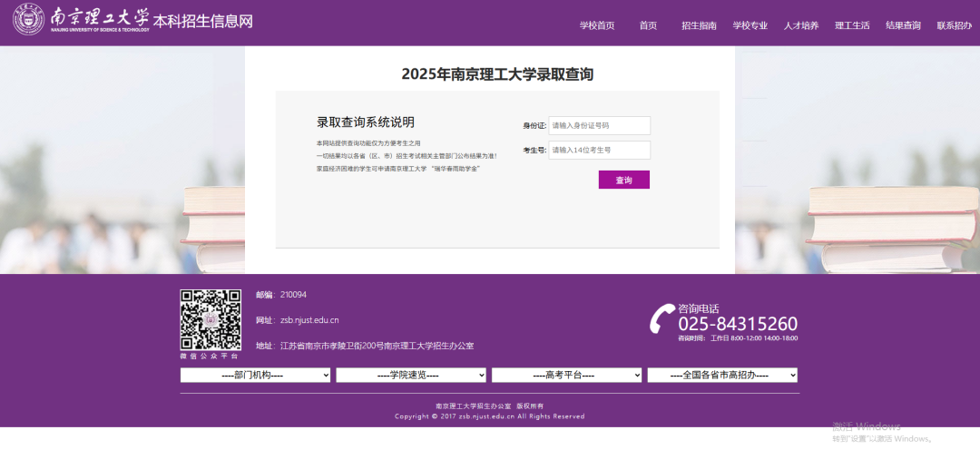Click the line mentioning 瑞华春雨助学金
The image size is (980, 469).
[x=398, y=169]
